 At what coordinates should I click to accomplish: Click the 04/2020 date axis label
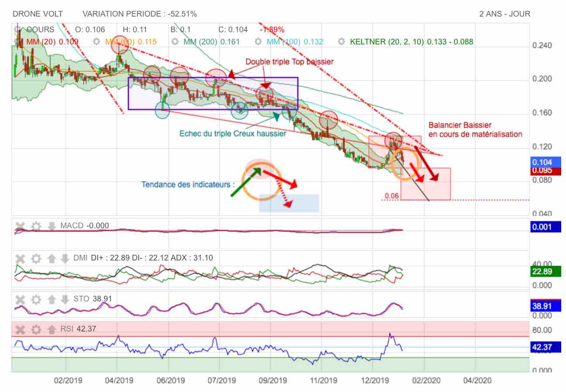[x=477, y=380]
